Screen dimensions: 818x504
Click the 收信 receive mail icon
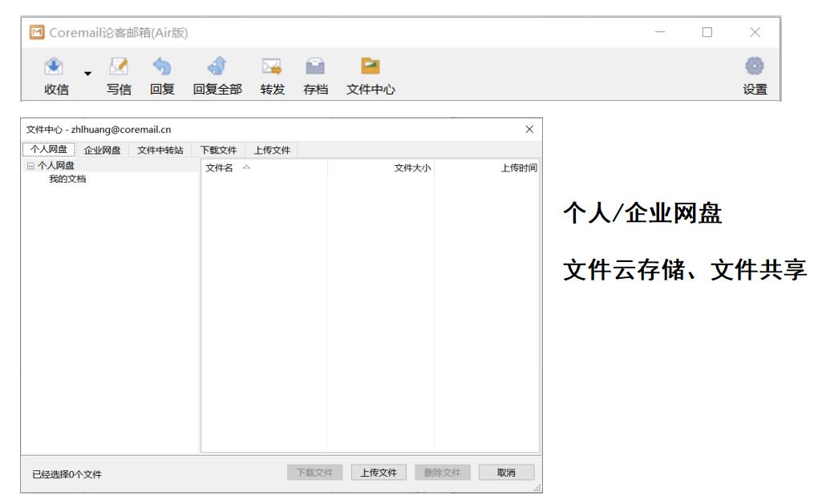coord(55,67)
